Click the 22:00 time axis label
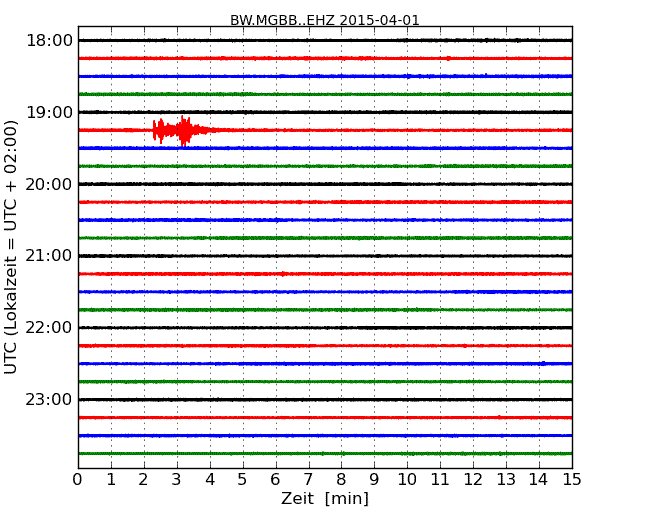The width and height of the screenshot is (650, 520). tap(49, 328)
